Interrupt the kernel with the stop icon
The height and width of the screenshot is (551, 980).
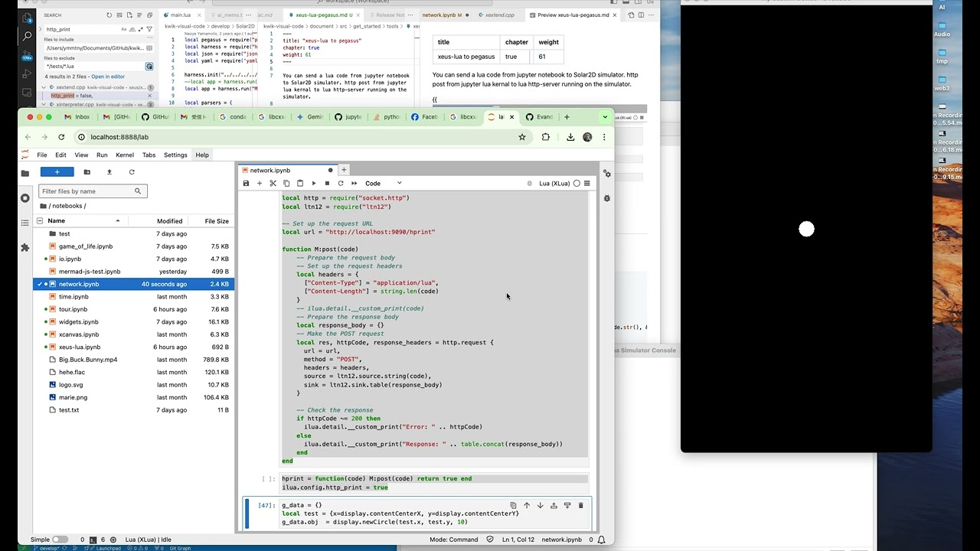click(327, 184)
